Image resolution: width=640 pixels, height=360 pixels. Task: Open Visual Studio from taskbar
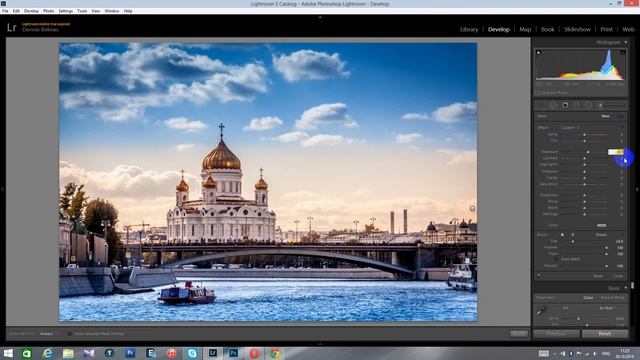click(x=89, y=353)
